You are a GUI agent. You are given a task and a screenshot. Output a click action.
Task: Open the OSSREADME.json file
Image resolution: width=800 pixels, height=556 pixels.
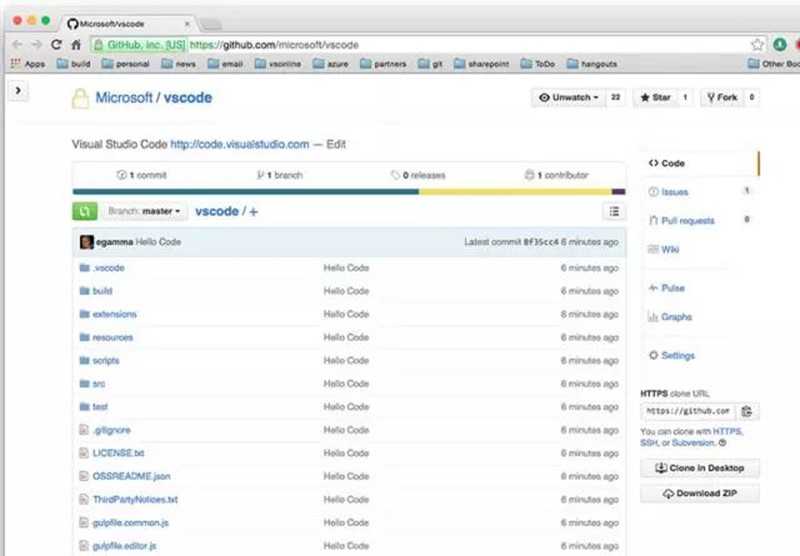click(132, 476)
